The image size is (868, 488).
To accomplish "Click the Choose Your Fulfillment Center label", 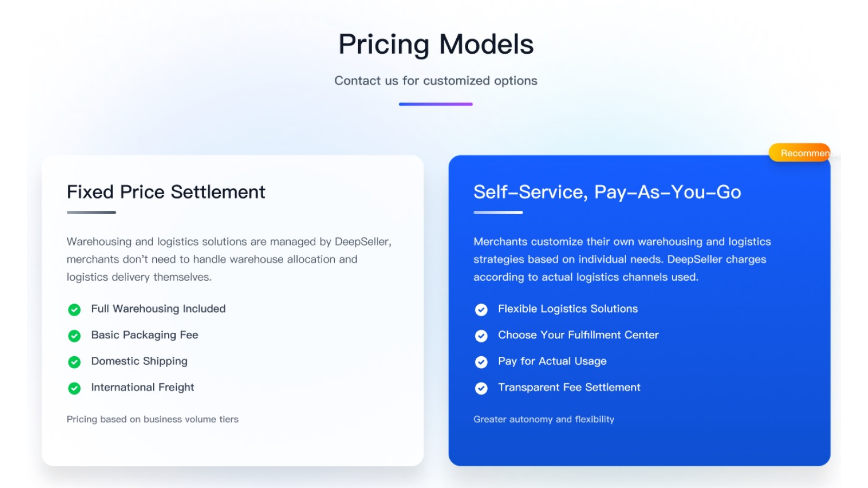I will (x=578, y=335).
